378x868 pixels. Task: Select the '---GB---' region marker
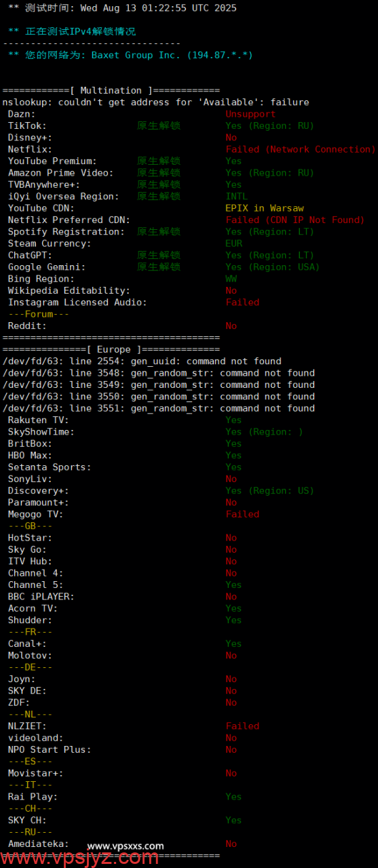[x=30, y=526]
